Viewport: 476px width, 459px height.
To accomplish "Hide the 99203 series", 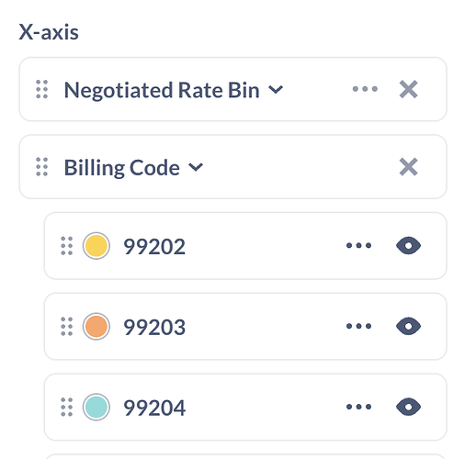I will (408, 326).
